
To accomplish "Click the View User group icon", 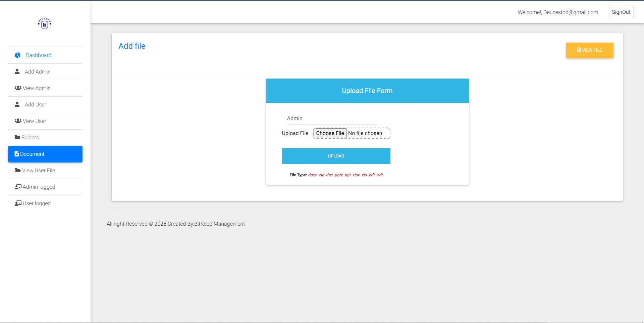I will (x=18, y=121).
